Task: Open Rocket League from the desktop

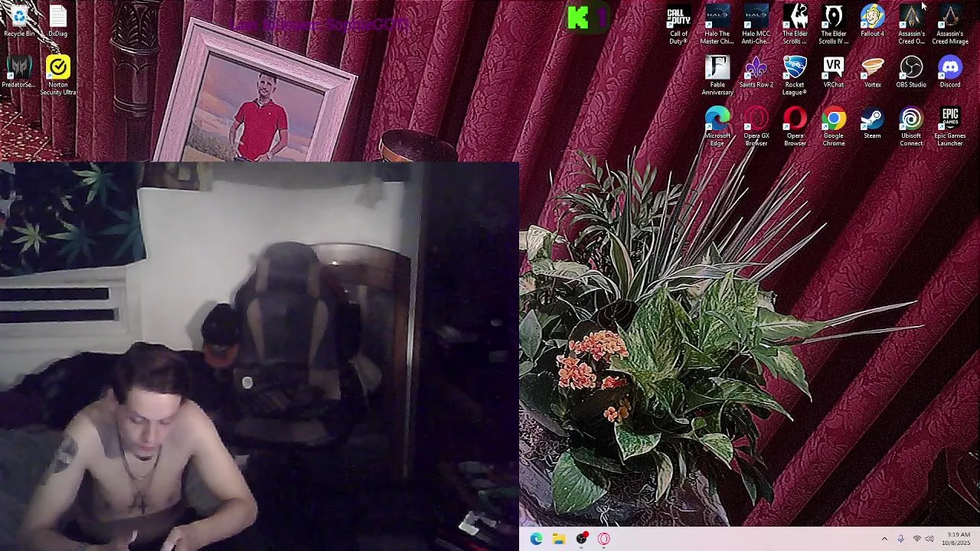Action: point(795,76)
